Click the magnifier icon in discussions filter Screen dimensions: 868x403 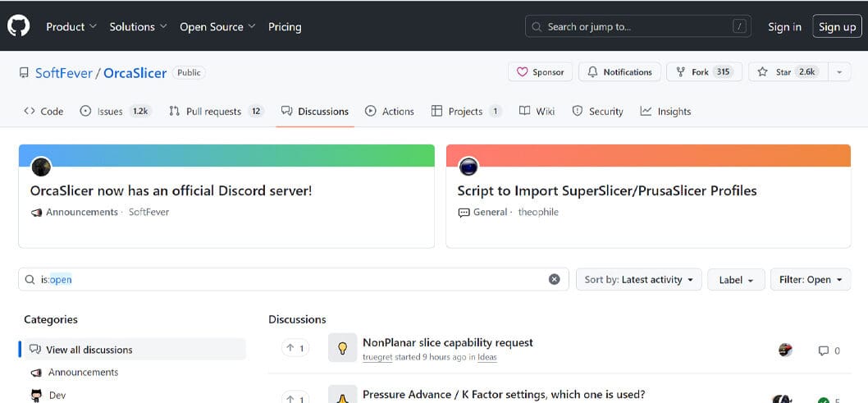click(30, 280)
